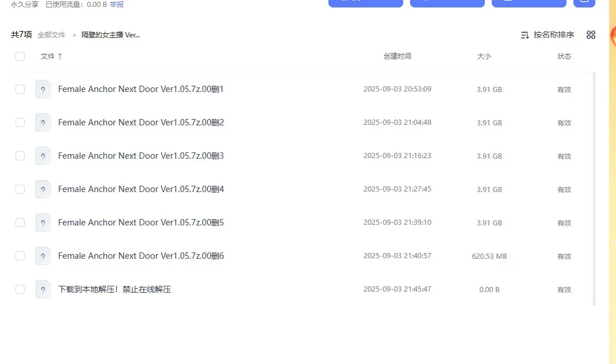Toggle sort order via 文件 column header
616x364 pixels.
pos(51,56)
